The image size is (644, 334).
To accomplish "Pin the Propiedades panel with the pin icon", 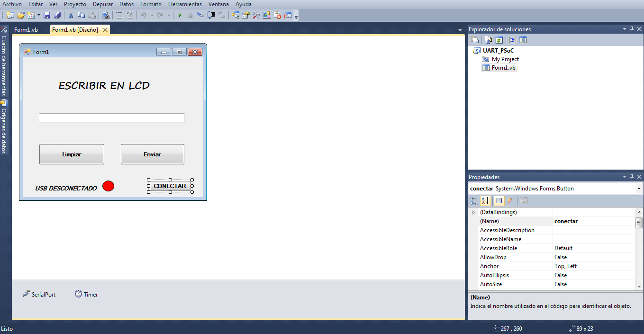I will (632, 176).
